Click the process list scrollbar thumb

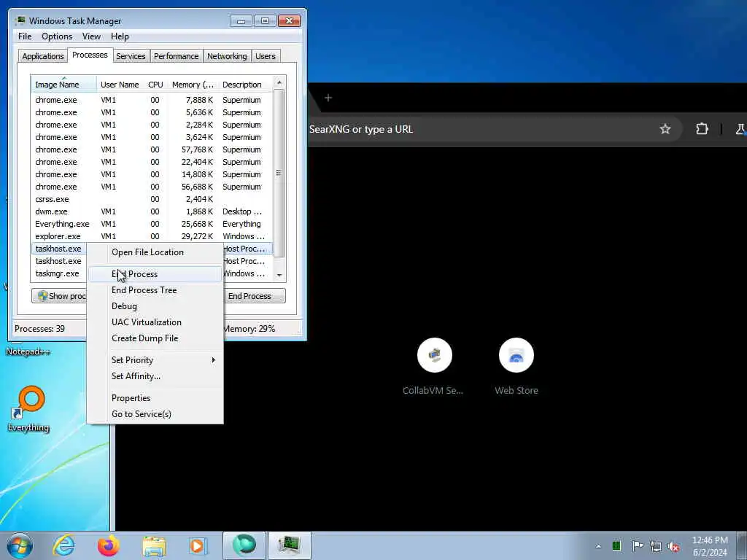point(279,173)
